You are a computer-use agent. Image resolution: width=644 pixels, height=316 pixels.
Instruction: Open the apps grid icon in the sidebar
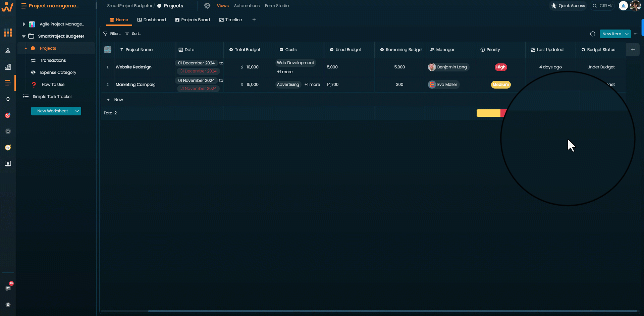(x=8, y=33)
